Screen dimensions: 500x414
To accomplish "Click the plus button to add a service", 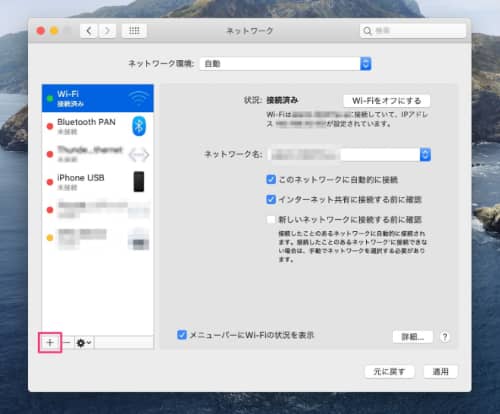I will click(x=50, y=342).
